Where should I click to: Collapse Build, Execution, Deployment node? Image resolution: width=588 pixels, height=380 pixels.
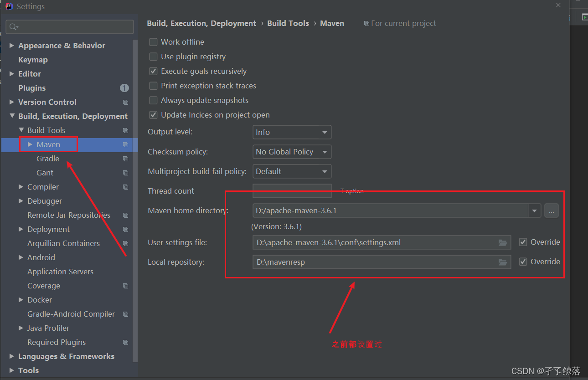(12, 116)
